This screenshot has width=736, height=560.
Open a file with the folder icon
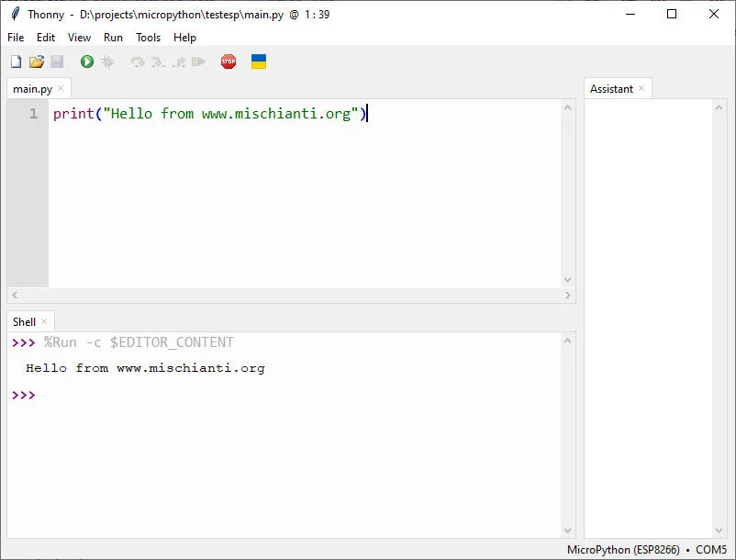[37, 62]
